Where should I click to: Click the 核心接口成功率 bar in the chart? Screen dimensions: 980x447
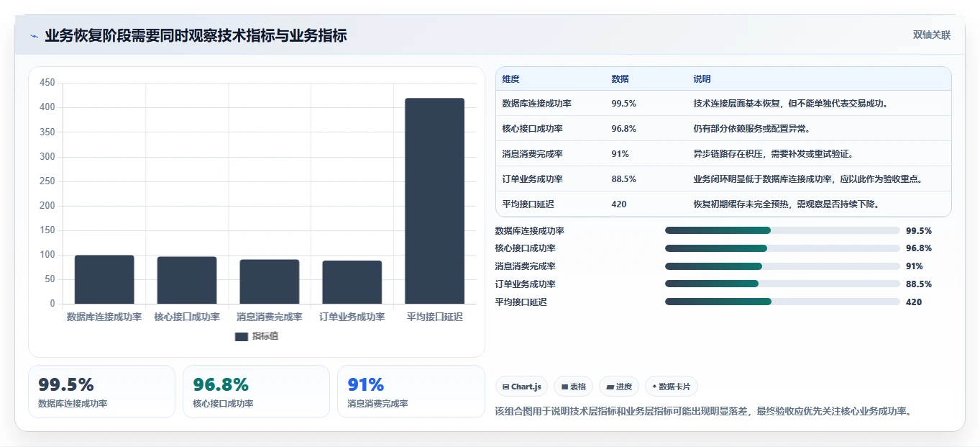pyautogui.click(x=187, y=280)
